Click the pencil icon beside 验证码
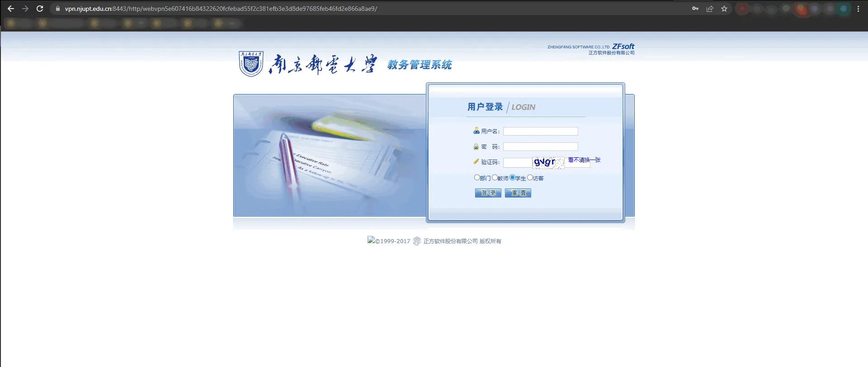Image resolution: width=868 pixels, height=367 pixels. (476, 161)
